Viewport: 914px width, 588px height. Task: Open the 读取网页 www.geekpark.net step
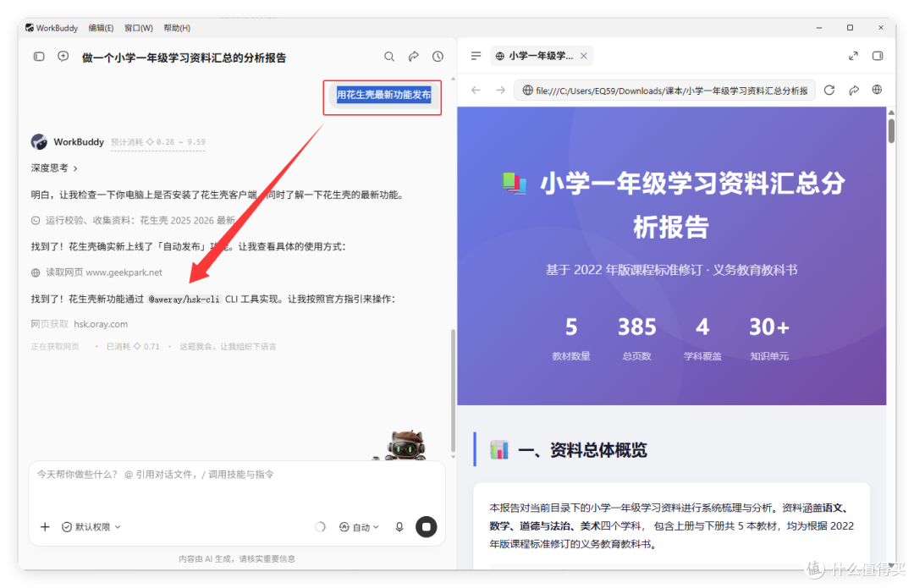(96, 272)
